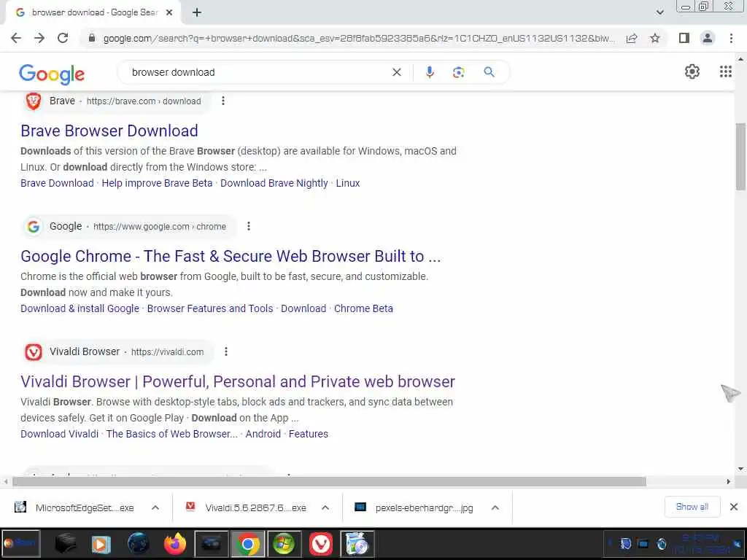Viewport: 747px width, 560px height.
Task: Submit search with magnifying glass icon
Action: [489, 72]
